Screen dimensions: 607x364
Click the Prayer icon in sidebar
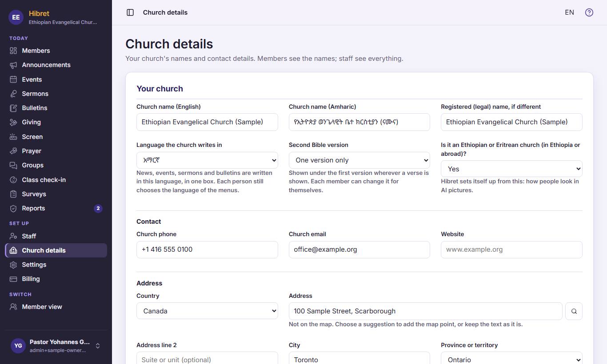point(13,151)
